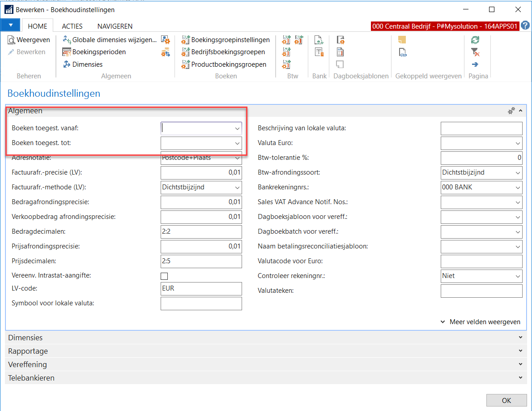Click the Prijsdecimalen field
The height and width of the screenshot is (411, 532).
click(x=201, y=261)
